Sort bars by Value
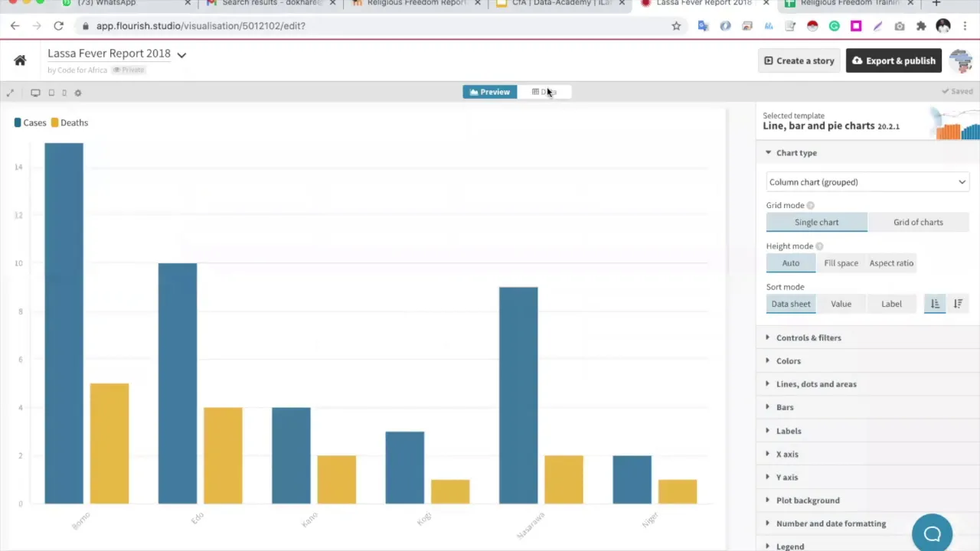The height and width of the screenshot is (551, 980). (841, 304)
